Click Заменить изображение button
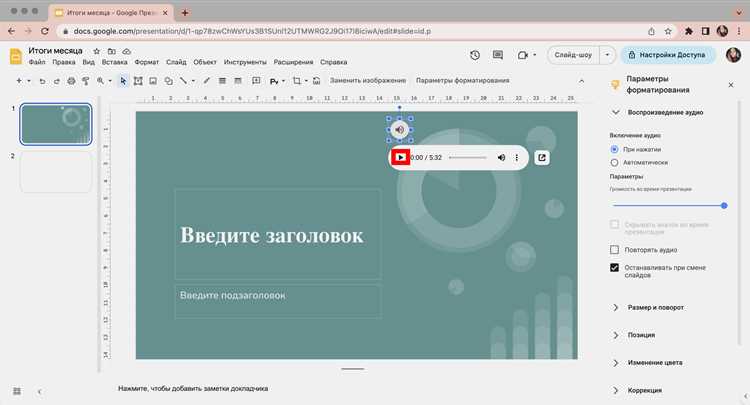This screenshot has width=750, height=405. click(367, 80)
